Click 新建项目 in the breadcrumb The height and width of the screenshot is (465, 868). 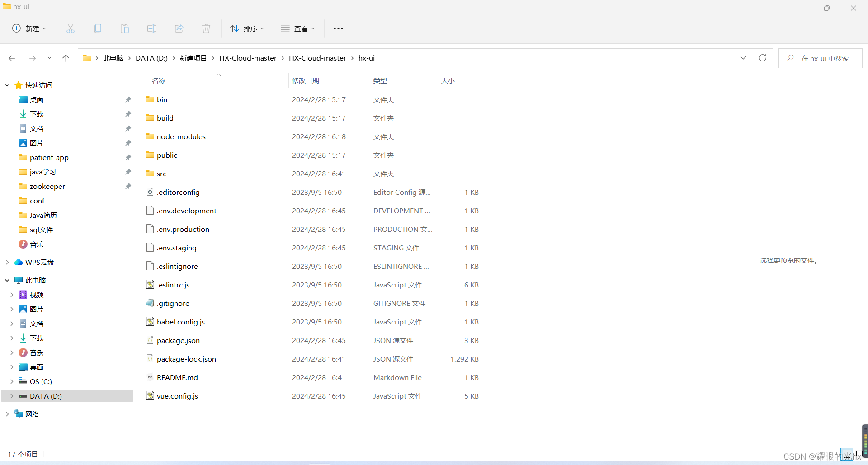point(193,58)
